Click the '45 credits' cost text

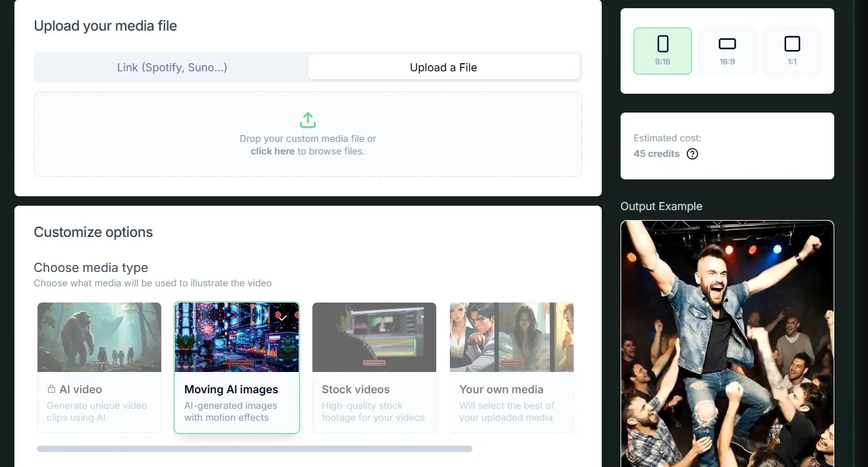point(656,154)
